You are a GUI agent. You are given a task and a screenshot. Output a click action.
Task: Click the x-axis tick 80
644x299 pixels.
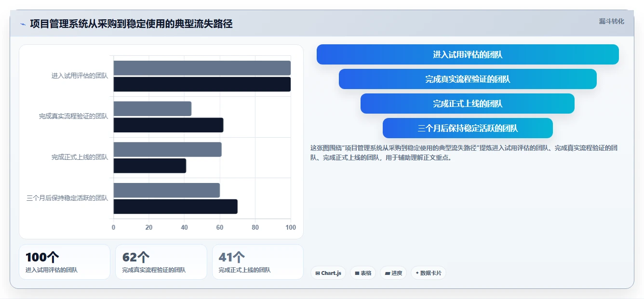(x=255, y=227)
